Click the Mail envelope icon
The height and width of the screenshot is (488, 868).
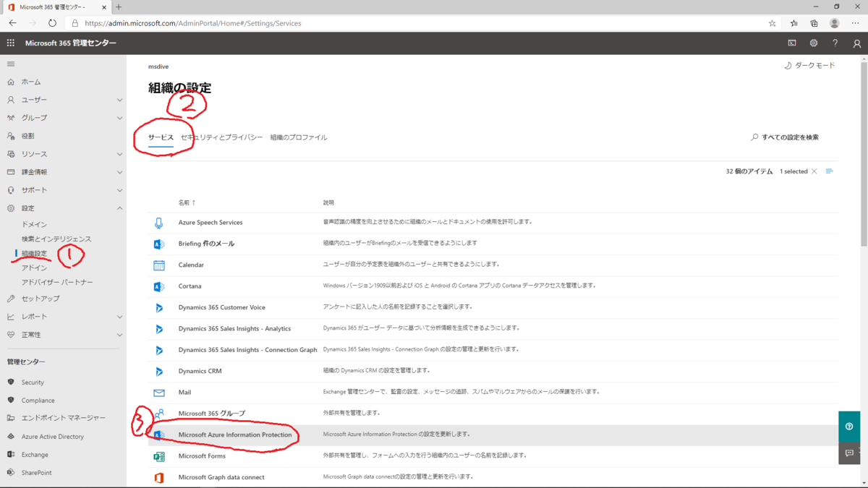click(x=159, y=393)
